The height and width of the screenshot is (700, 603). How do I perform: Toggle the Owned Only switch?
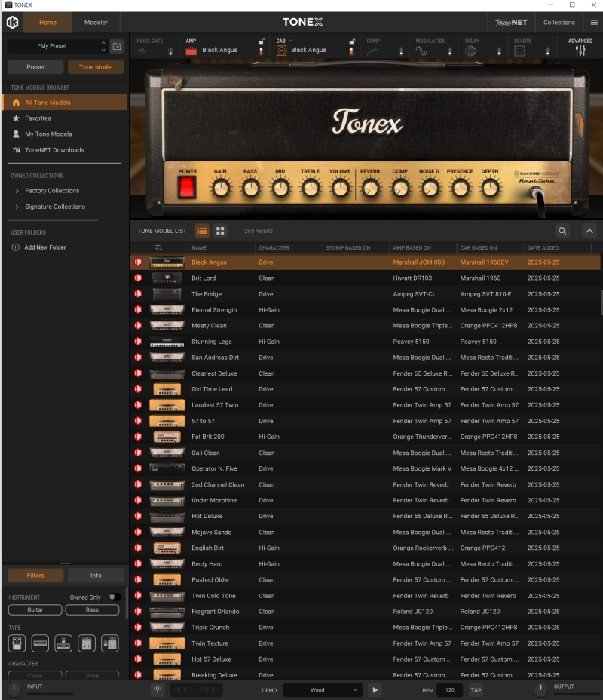pos(113,597)
